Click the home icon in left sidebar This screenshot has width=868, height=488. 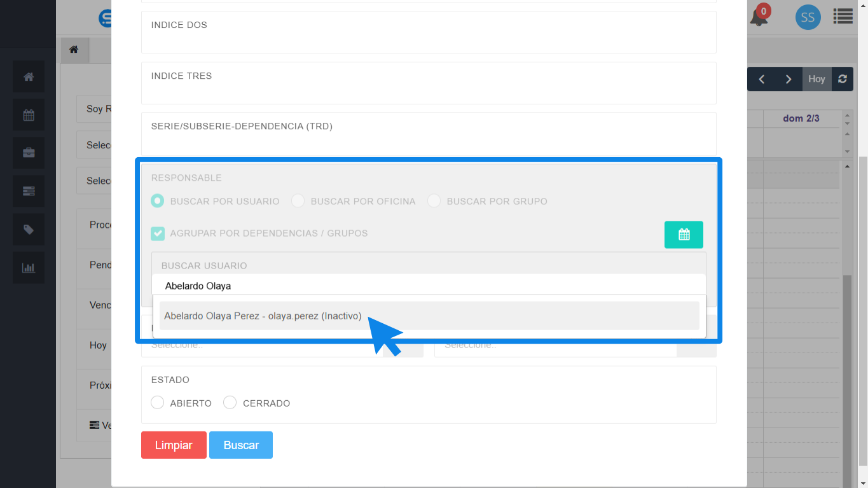coord(29,77)
